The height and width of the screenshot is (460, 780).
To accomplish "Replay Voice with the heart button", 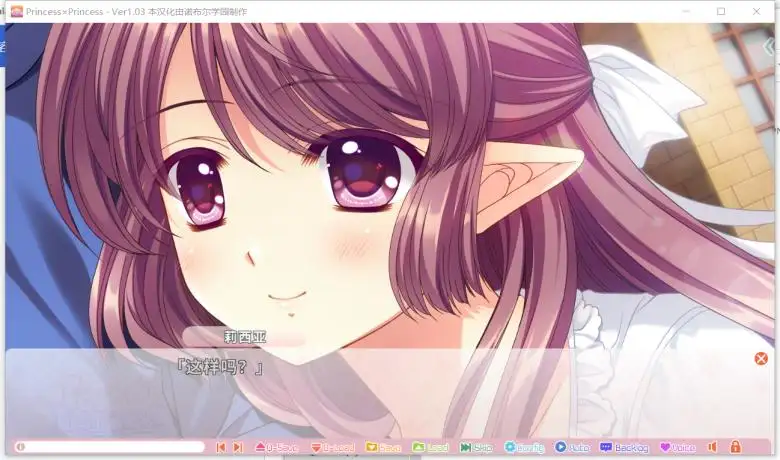I will pos(677,447).
